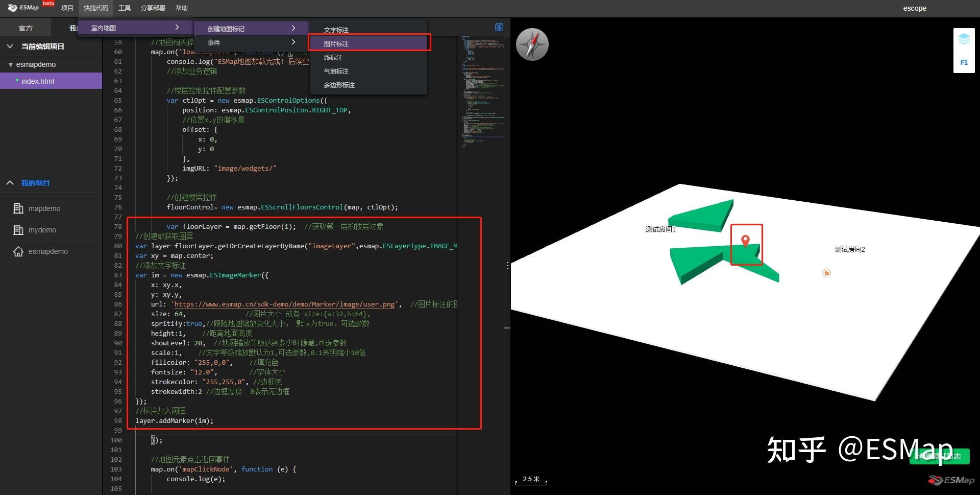
Task: Choose 多边形标注 from the submenu
Action: point(369,85)
